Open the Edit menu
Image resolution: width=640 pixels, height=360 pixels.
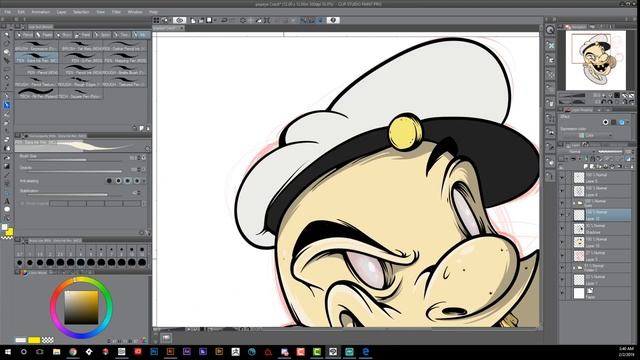click(21, 12)
